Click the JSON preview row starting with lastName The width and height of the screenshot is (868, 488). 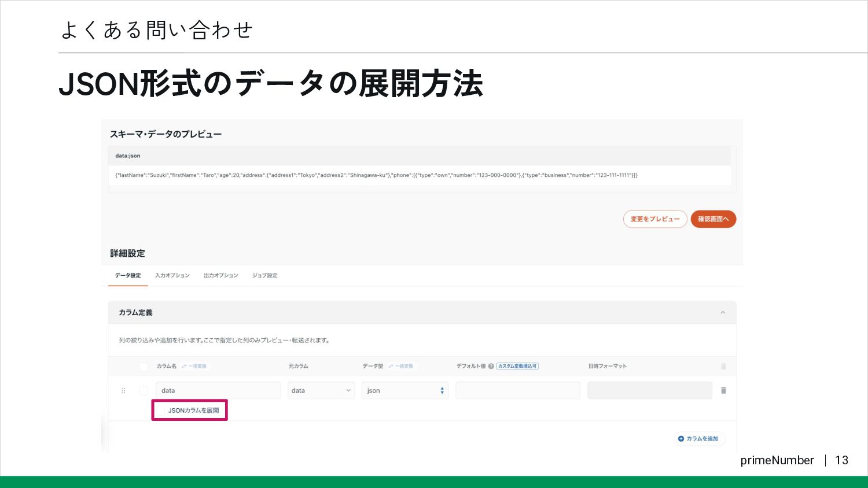420,175
